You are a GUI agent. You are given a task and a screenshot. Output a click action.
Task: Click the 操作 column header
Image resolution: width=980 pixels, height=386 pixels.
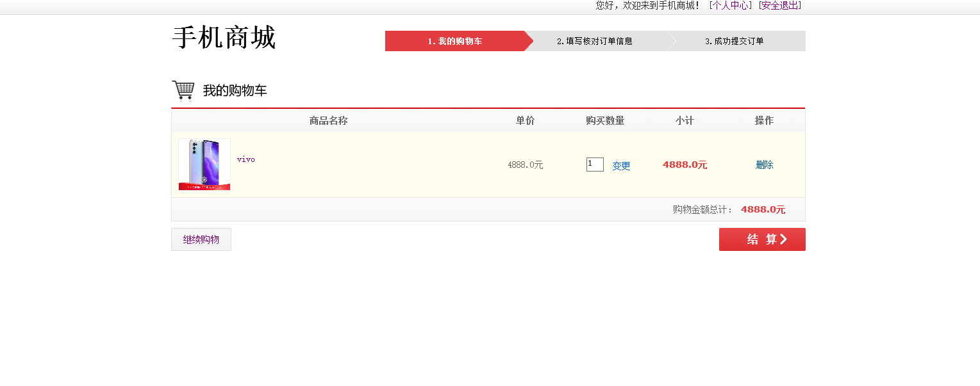[x=764, y=120]
